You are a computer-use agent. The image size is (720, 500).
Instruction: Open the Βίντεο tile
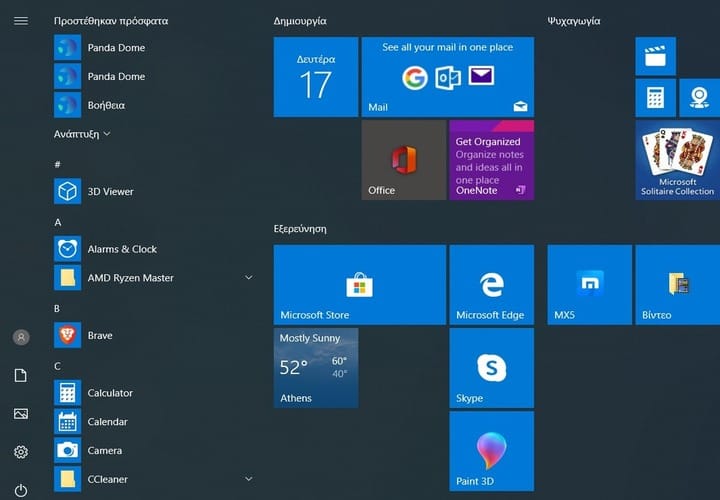tap(678, 285)
